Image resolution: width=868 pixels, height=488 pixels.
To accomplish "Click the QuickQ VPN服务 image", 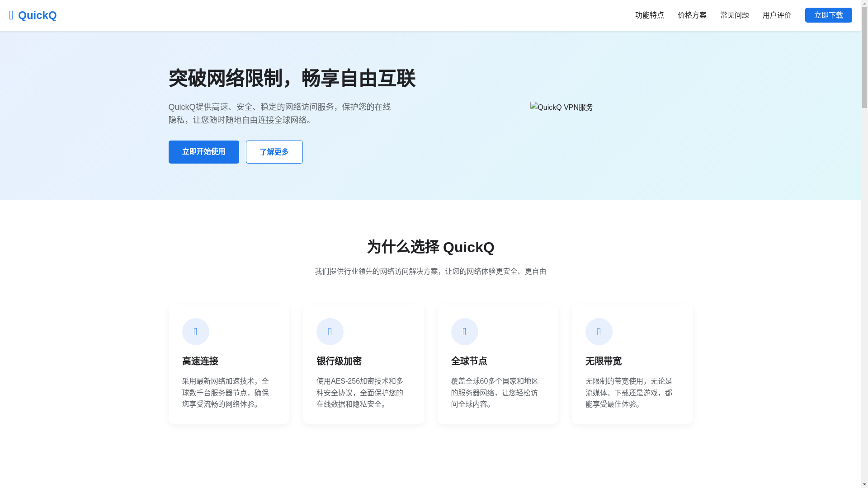I will (561, 108).
